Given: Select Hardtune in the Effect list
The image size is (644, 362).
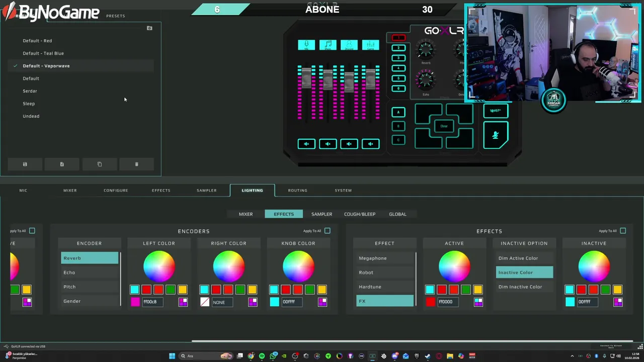Looking at the screenshot, I should click(385, 287).
